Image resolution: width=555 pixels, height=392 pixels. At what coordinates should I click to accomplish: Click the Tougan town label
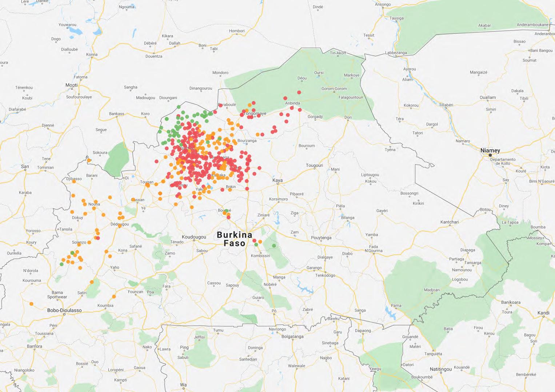pyautogui.click(x=147, y=182)
